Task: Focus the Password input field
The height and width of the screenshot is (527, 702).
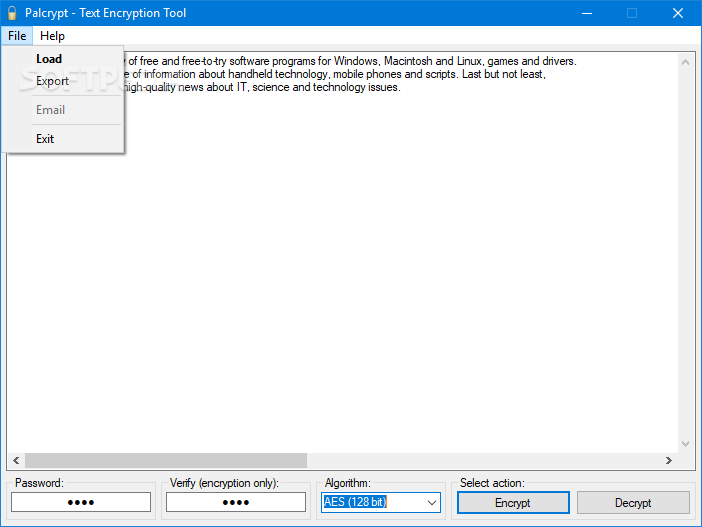Action: [81, 502]
